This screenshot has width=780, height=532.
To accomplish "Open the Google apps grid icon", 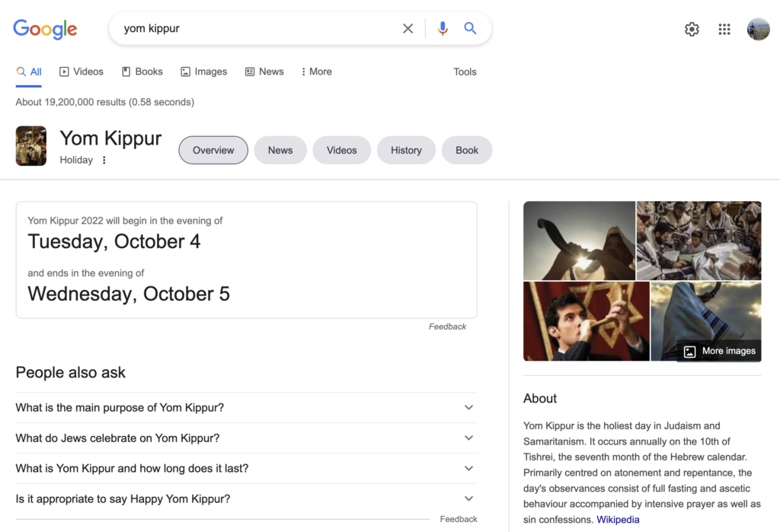I will (724, 30).
